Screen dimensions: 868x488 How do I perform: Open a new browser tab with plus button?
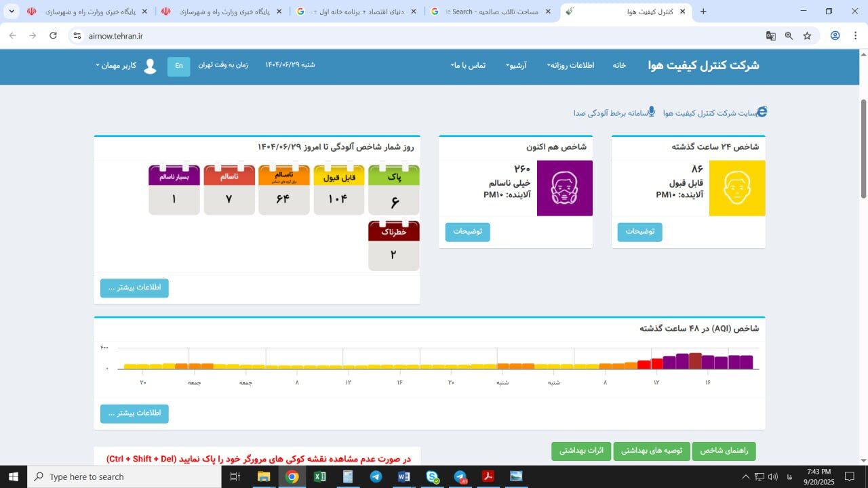pos(703,12)
